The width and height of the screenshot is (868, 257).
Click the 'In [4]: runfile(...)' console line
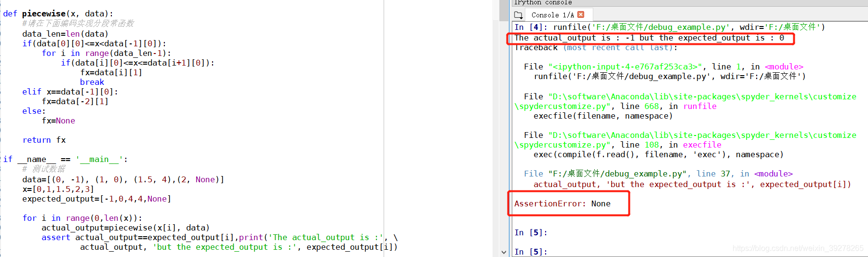tap(669, 27)
